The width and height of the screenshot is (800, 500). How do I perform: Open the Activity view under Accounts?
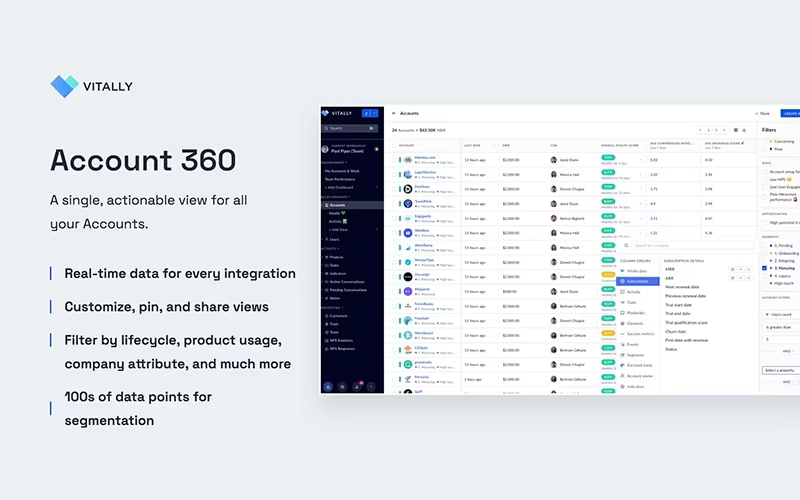click(x=338, y=221)
